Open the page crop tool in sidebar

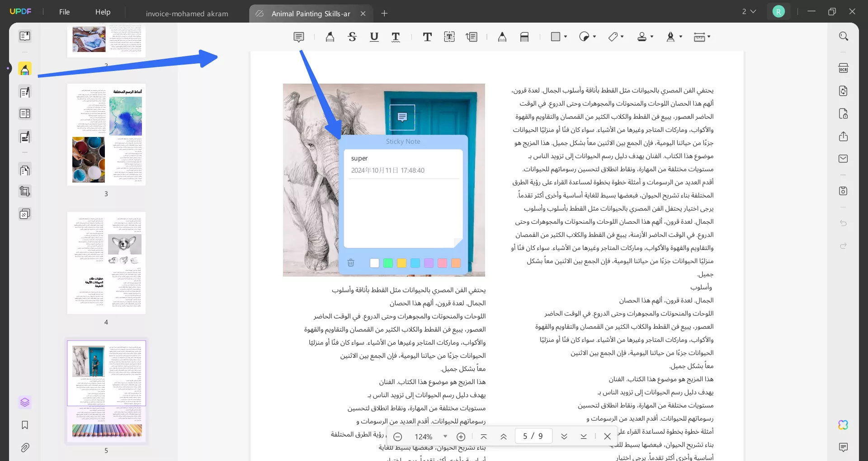(25, 191)
